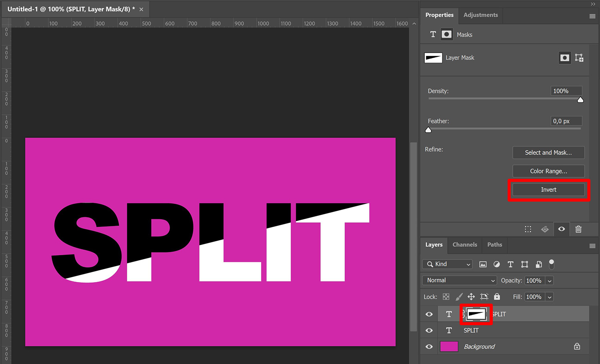600x364 pixels.
Task: Load selection from the layer mask
Action: pos(528,229)
